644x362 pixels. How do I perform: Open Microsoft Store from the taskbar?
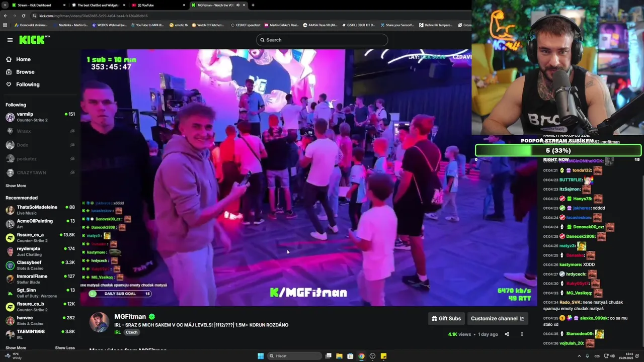[350, 356]
